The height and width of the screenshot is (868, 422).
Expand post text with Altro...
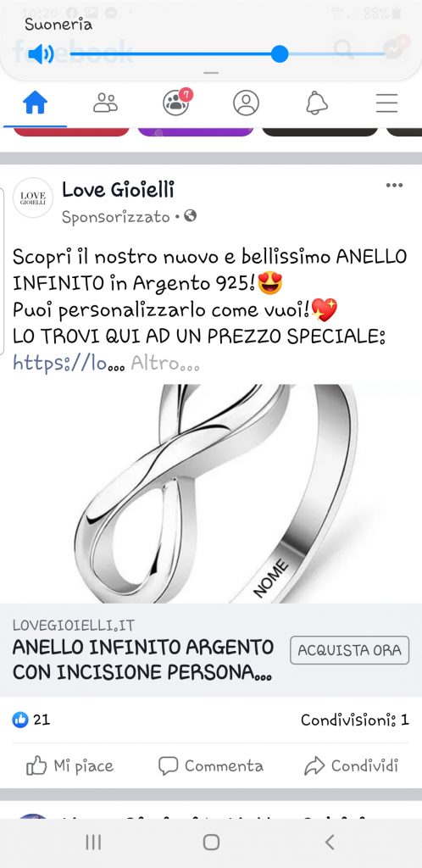(165, 364)
